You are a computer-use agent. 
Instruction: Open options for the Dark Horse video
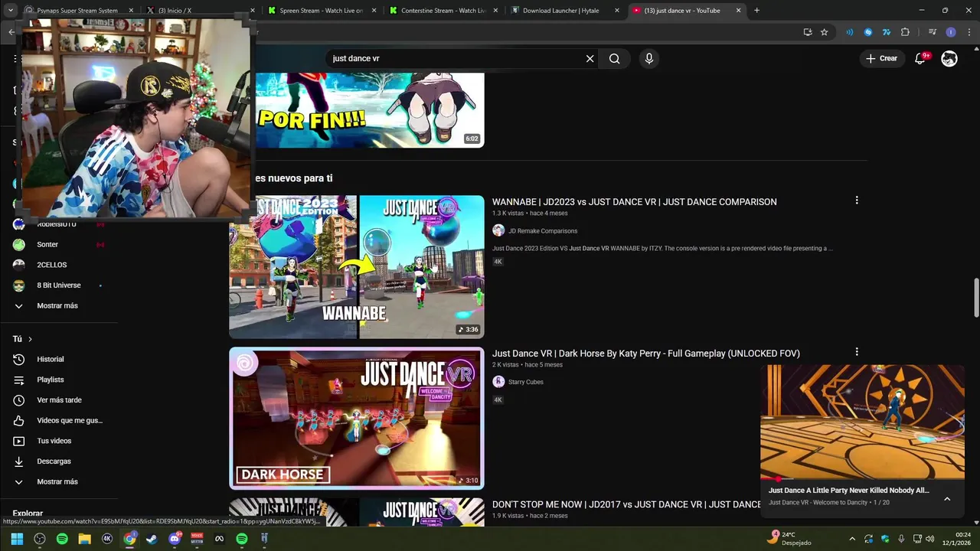click(x=857, y=352)
